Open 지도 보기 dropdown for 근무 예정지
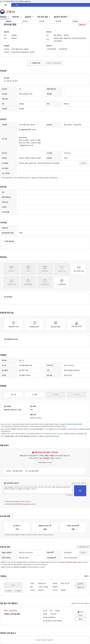This screenshot has height=644, width=90. click(x=84, y=163)
